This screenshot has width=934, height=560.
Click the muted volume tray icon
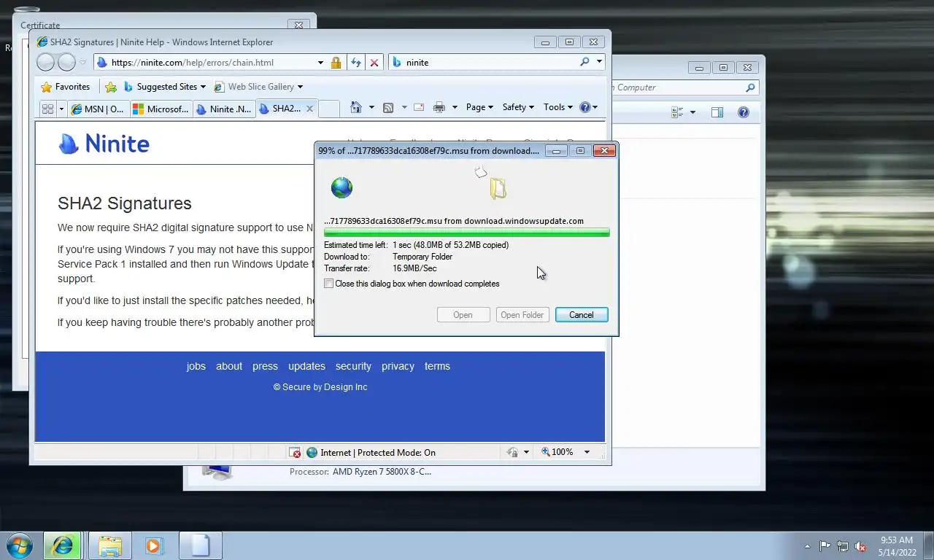point(860,545)
